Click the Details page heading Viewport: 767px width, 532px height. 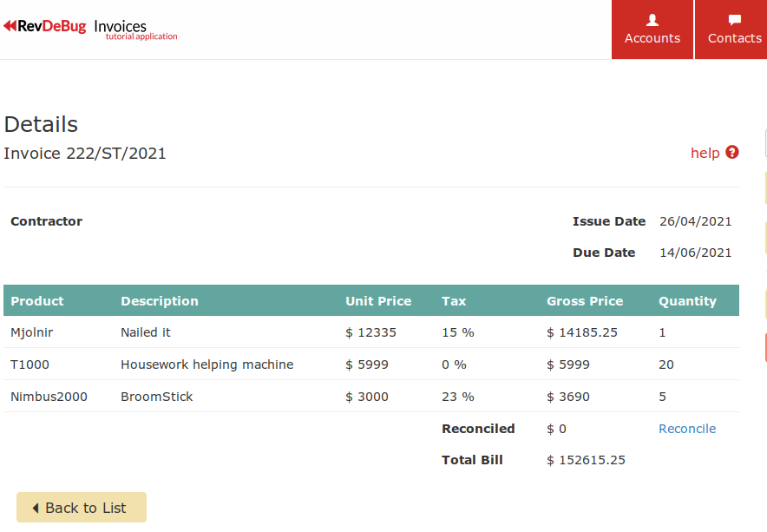41,124
